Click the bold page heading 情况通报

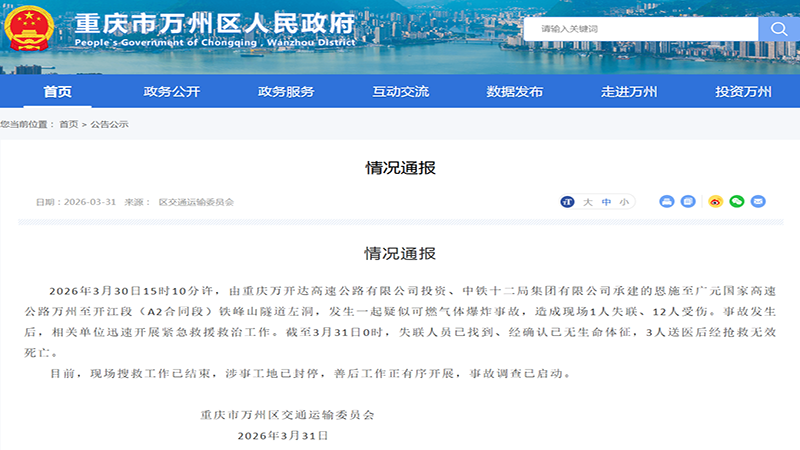(401, 168)
